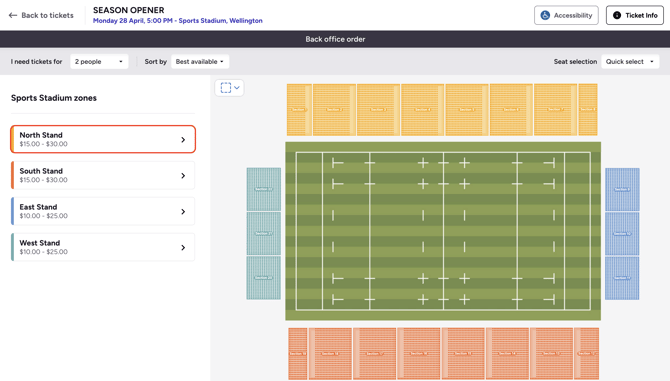Click the 'Sports Stadium zones' heading
This screenshot has height=381, width=670.
[54, 98]
